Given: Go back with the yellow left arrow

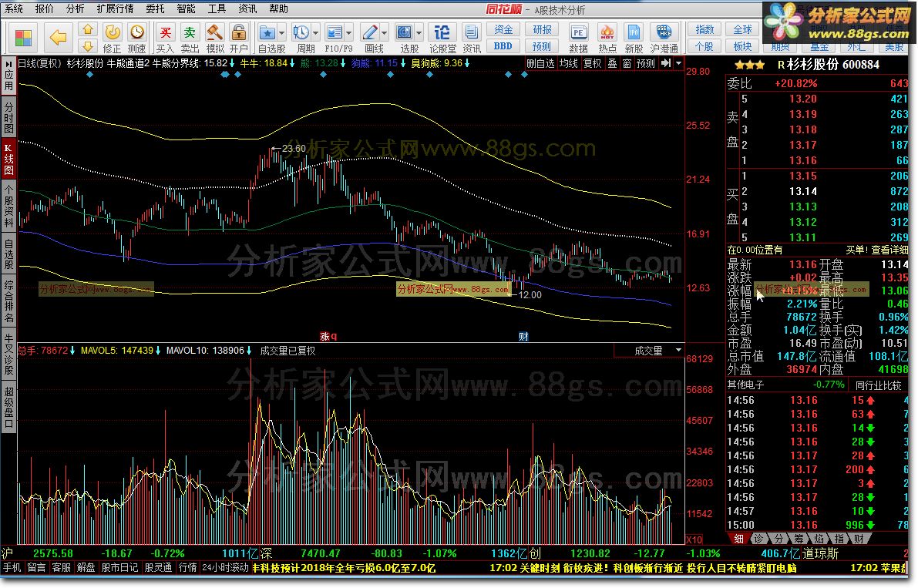Looking at the screenshot, I should [58, 38].
